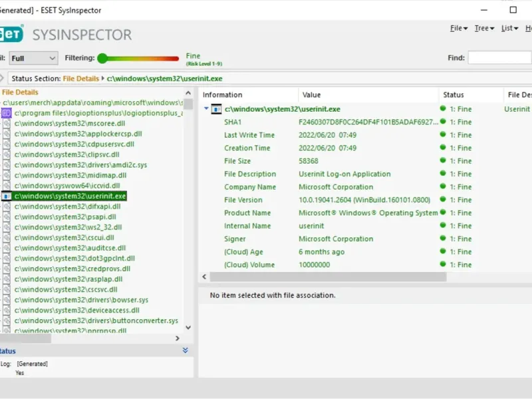532x399 pixels.
Task: Collapse the Status panel with double chevron
Action: coord(186,350)
